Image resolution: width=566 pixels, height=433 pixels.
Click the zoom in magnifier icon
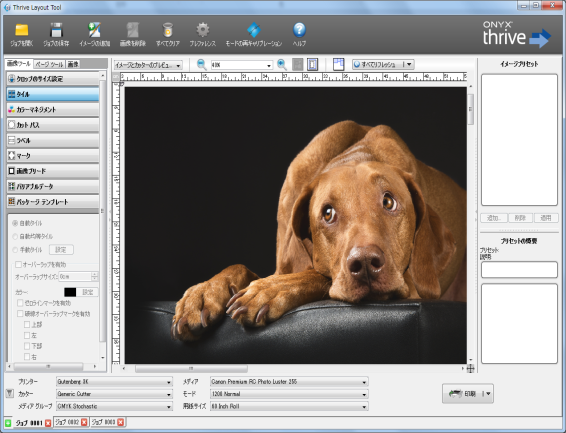(x=282, y=65)
